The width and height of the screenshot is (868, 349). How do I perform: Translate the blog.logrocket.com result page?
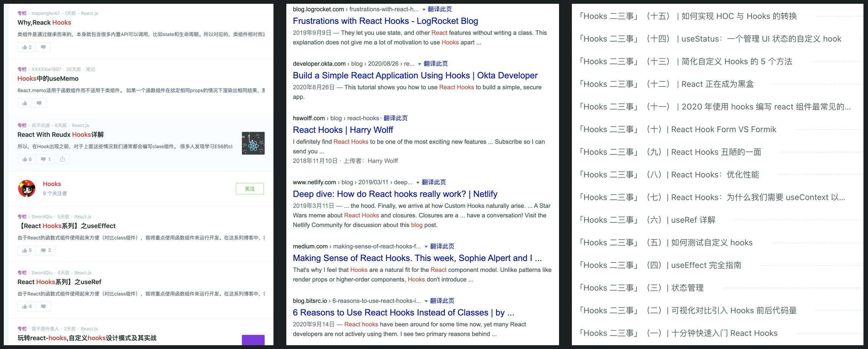click(x=440, y=9)
